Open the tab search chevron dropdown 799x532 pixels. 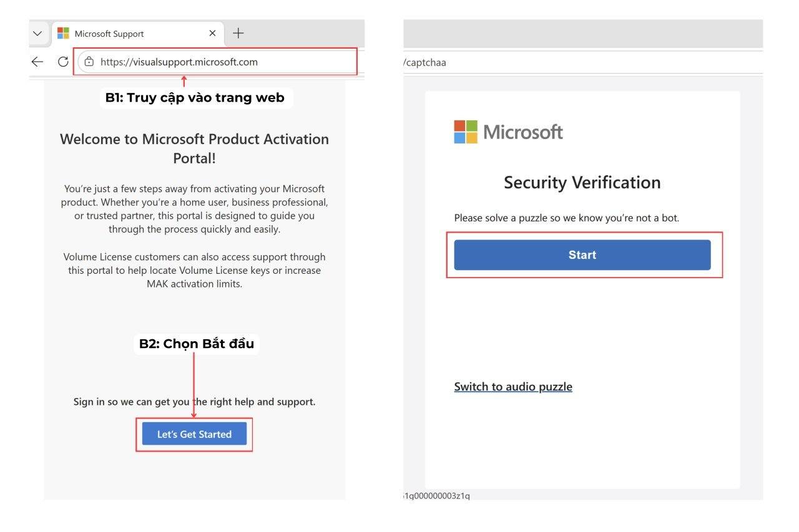point(36,33)
